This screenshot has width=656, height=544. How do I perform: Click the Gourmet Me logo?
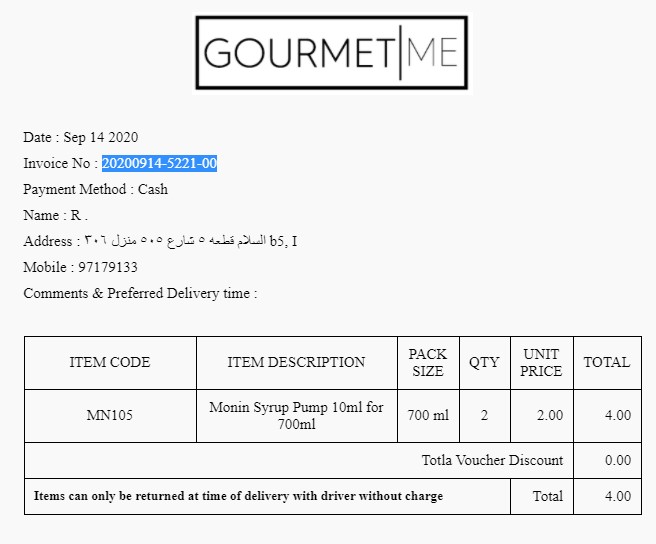(x=332, y=53)
